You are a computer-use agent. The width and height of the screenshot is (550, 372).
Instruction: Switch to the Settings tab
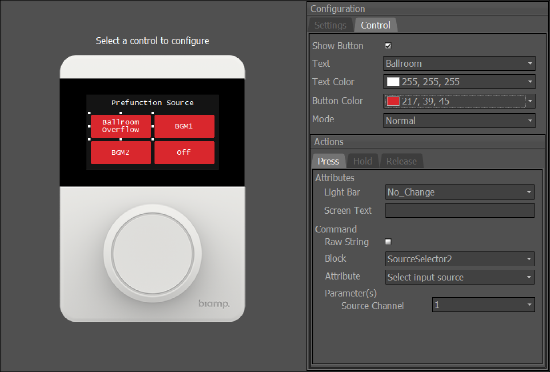click(330, 25)
